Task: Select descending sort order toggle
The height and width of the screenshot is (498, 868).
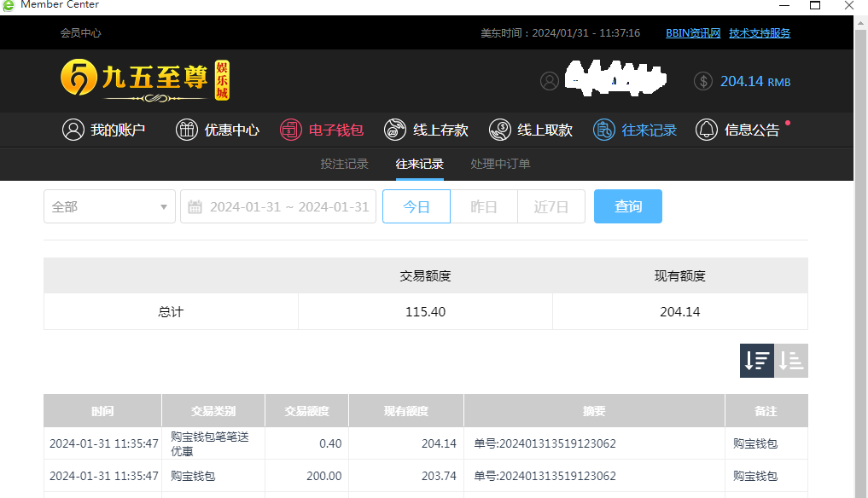Action: [756, 361]
